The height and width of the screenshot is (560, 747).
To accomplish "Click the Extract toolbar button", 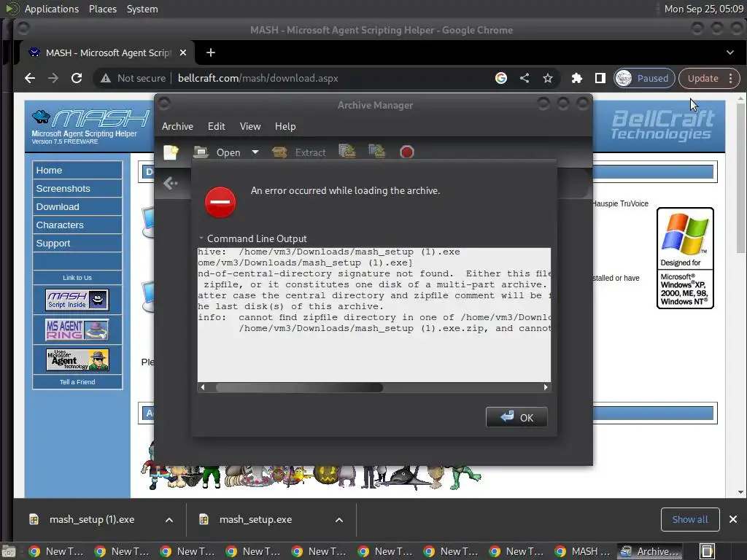I will coord(298,152).
